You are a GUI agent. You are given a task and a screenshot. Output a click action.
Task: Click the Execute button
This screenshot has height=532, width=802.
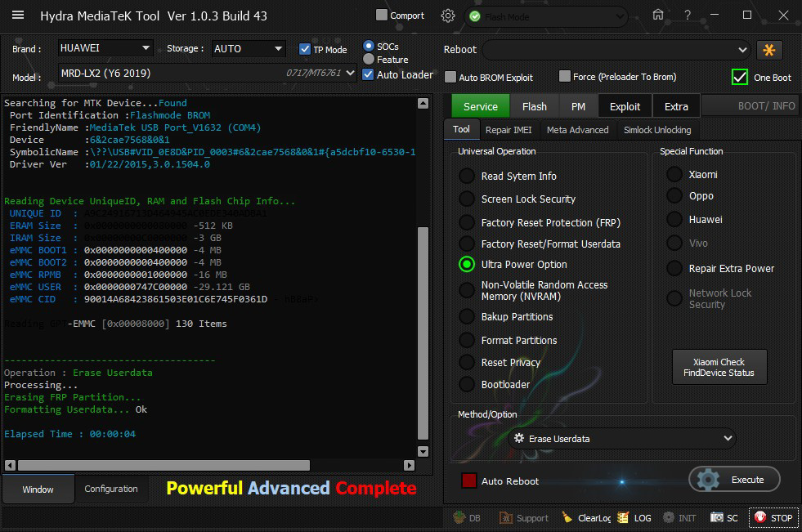point(734,480)
